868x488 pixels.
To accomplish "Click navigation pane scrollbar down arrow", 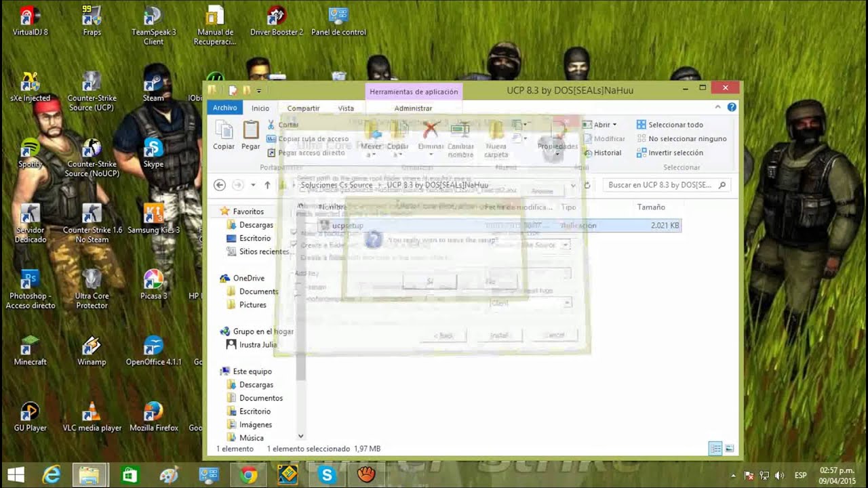I will (301, 436).
